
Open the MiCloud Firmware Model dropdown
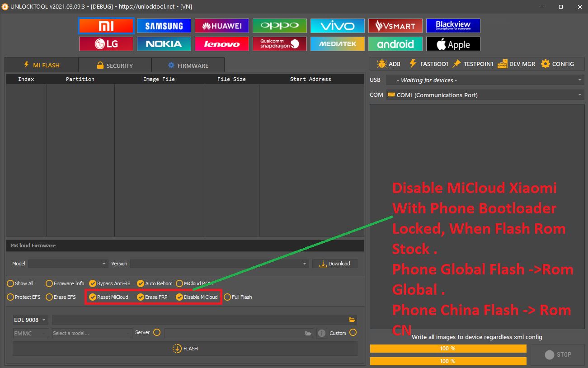pos(68,264)
